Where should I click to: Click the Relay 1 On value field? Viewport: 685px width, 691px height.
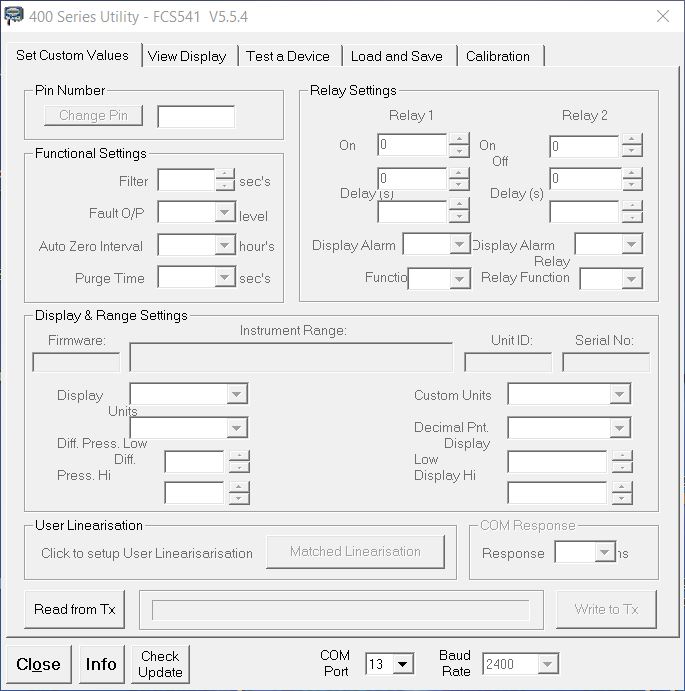tap(412, 146)
